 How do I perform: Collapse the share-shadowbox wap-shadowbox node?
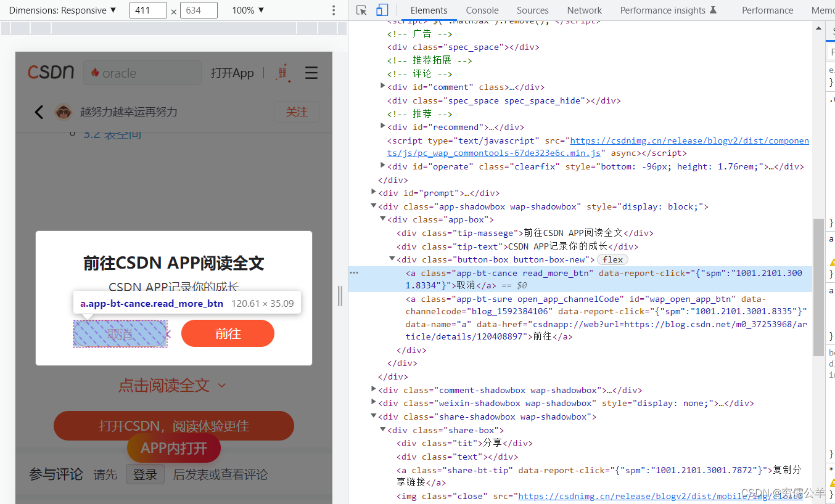[374, 417]
